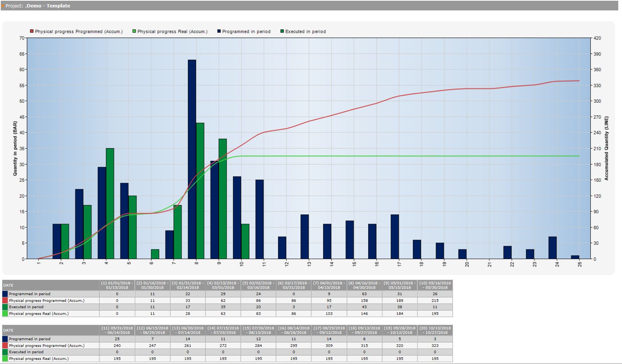Click the navy Programmed bar at period 17
This screenshot has width=622, height=364.
[395, 237]
